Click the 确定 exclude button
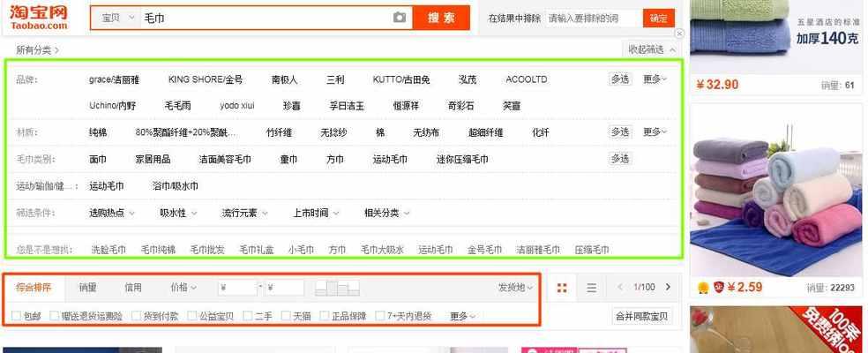Screen dimensions: 868x353 click(x=658, y=19)
